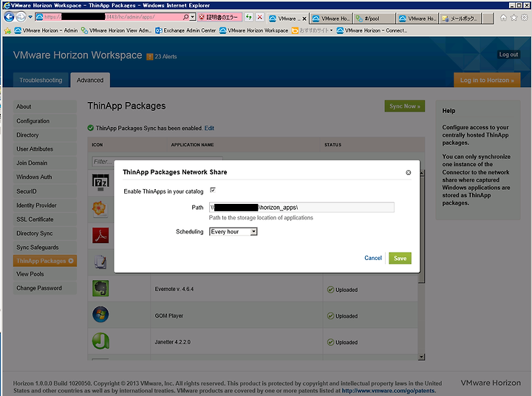The image size is (532, 396).
Task: Open VMware Horizon - Connect.. bookmark
Action: 372,30
